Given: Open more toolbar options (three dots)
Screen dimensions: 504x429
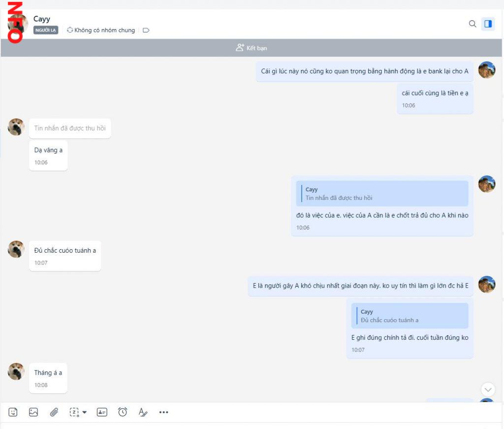Looking at the screenshot, I should (164, 412).
